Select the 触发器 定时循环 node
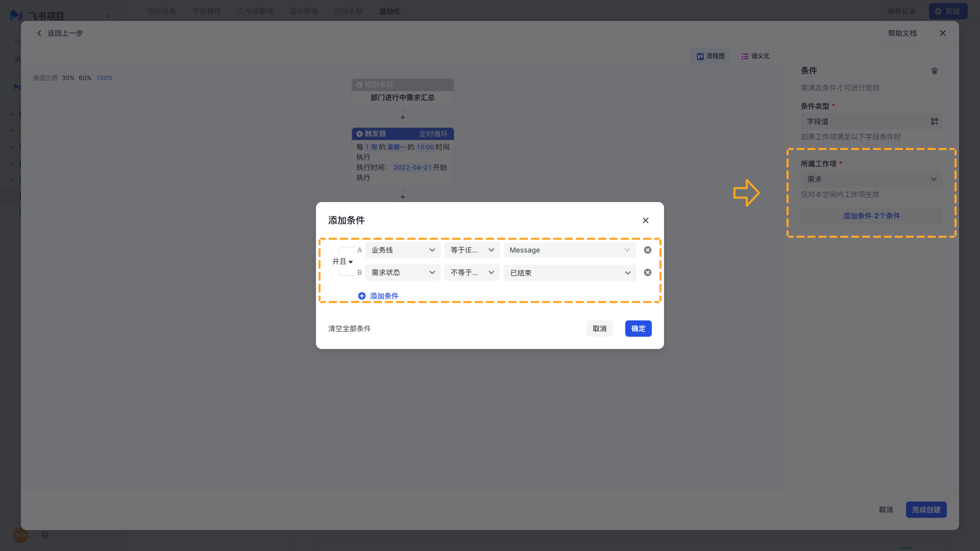 [x=402, y=157]
